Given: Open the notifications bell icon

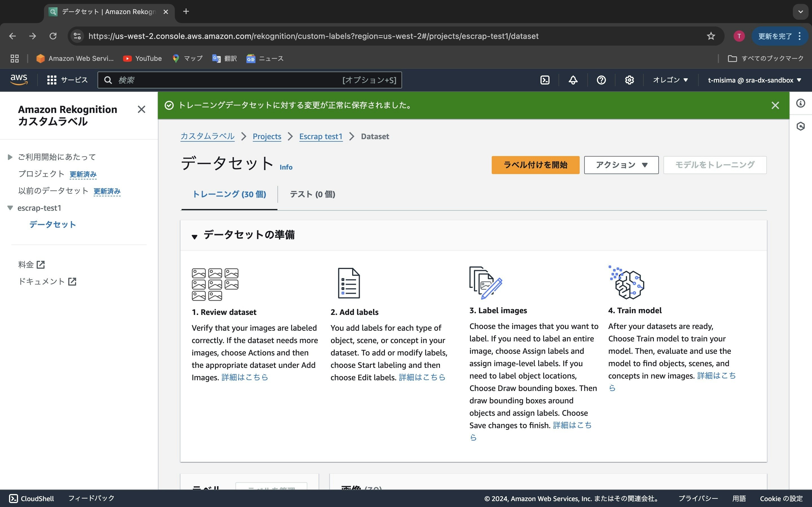Looking at the screenshot, I should 573,80.
